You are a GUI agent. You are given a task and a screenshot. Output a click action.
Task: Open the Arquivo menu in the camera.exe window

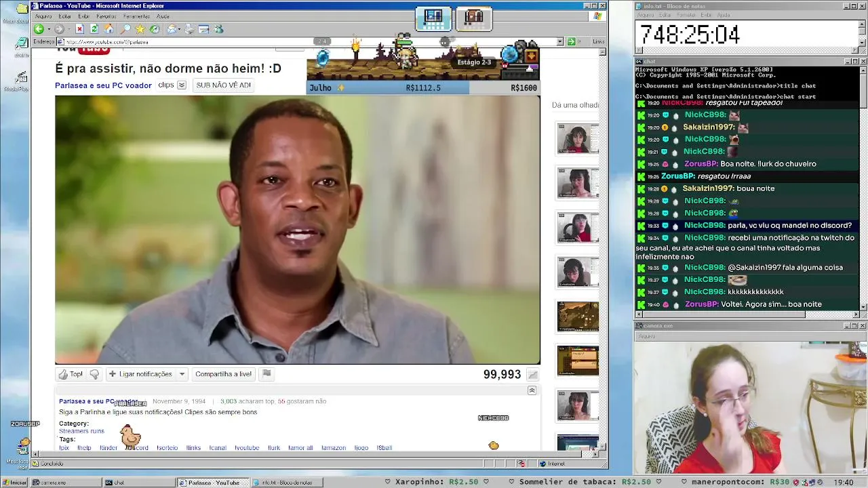click(646, 336)
